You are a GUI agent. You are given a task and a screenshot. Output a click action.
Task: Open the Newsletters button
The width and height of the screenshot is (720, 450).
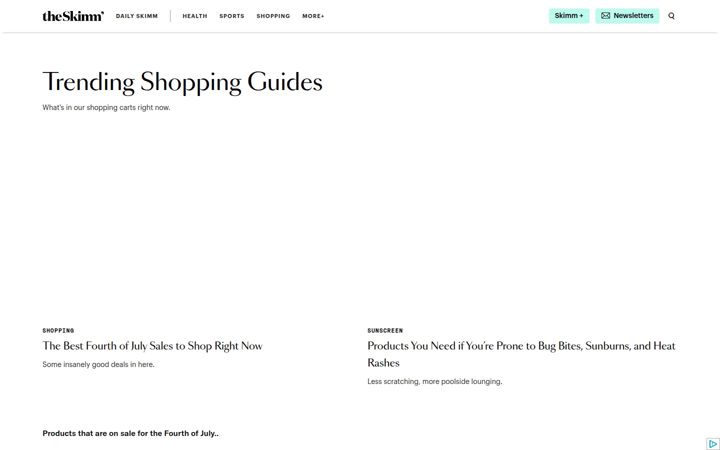[627, 16]
